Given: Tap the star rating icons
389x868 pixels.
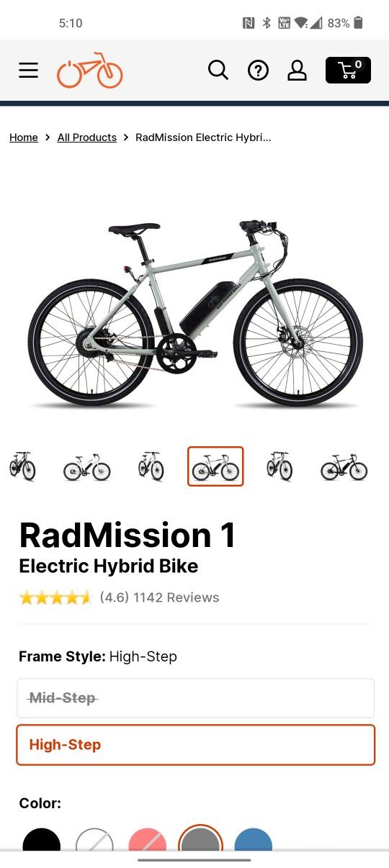Looking at the screenshot, I should click(55, 597).
